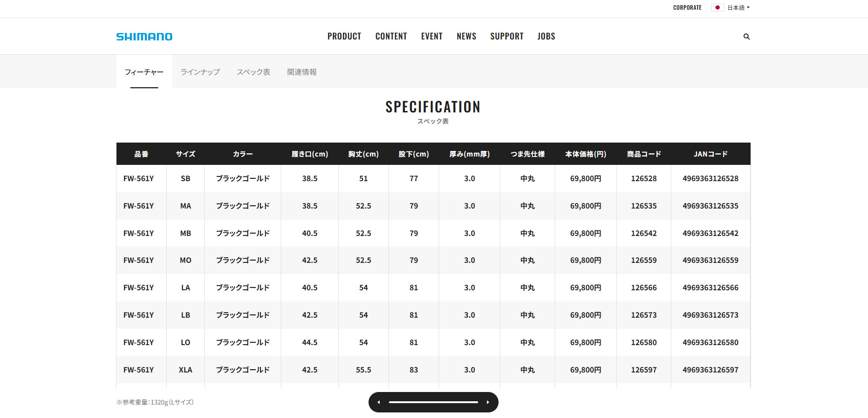
Task: Open the search using the magnifier icon
Action: tap(746, 36)
